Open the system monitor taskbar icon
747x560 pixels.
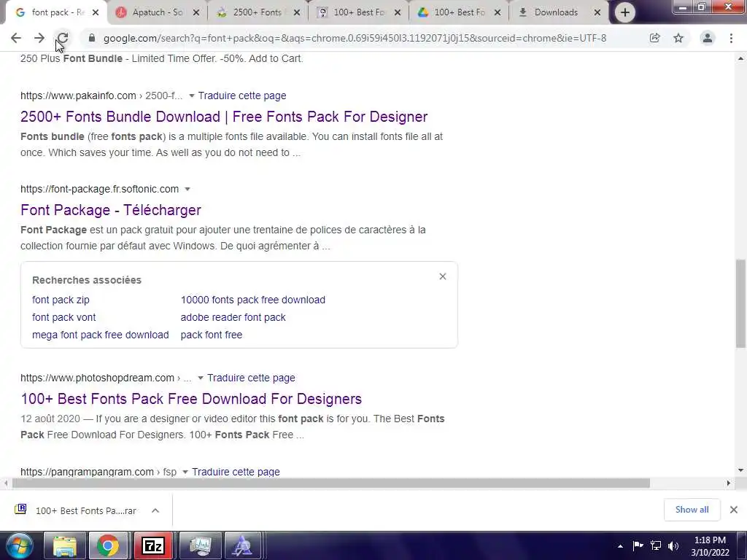point(200,545)
